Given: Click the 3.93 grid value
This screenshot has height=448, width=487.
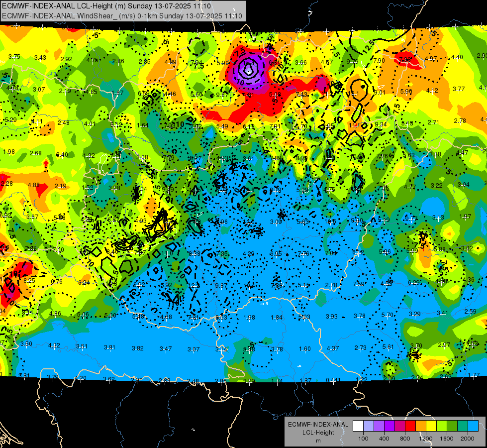Looking at the screenshot, I should point(332,316).
